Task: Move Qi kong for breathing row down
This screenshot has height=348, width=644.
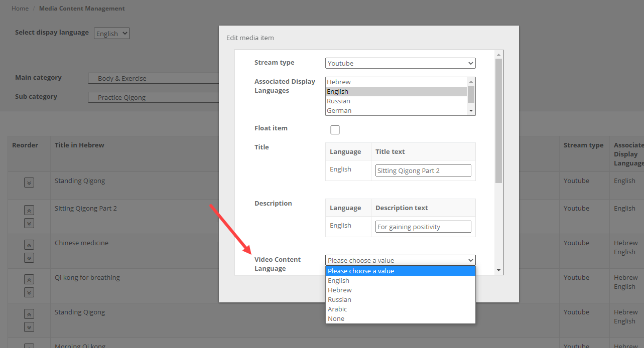Action: tap(29, 292)
